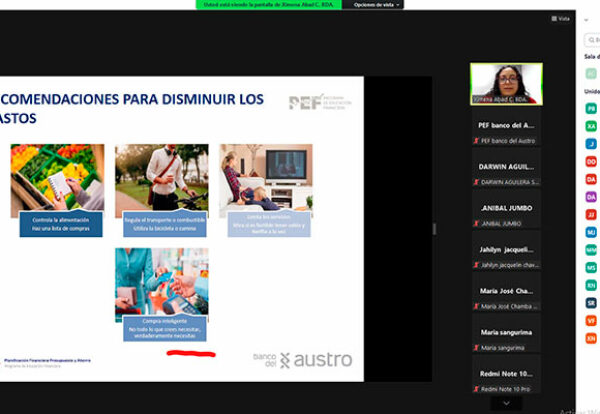This screenshot has height=414, width=600.
Task: Select the ANIBAL JUMBO participant tile
Action: point(506,208)
